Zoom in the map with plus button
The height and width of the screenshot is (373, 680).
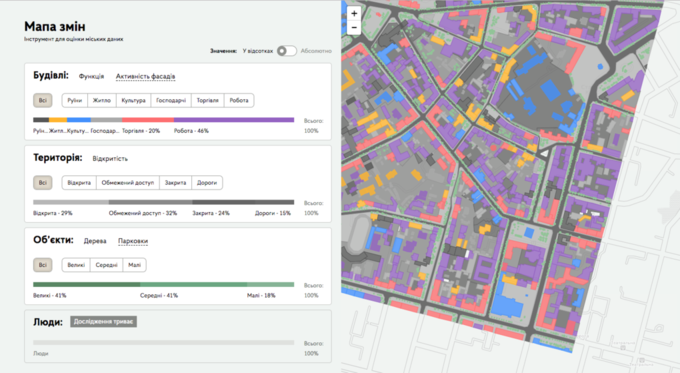pos(354,13)
